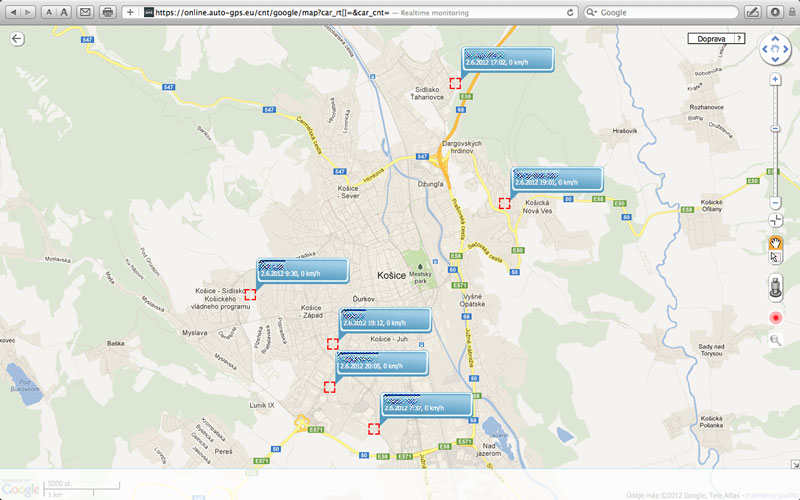Pan the map right with the pan control

coord(786,49)
